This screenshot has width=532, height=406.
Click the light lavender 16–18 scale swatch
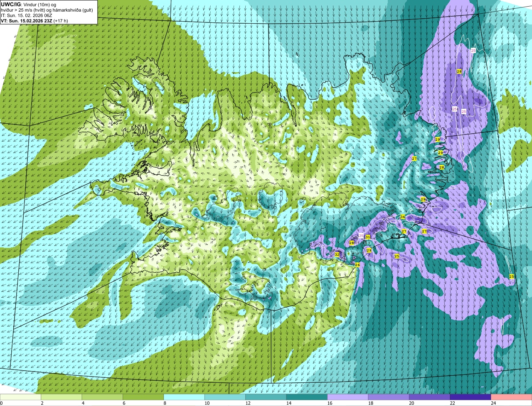coord(348,397)
